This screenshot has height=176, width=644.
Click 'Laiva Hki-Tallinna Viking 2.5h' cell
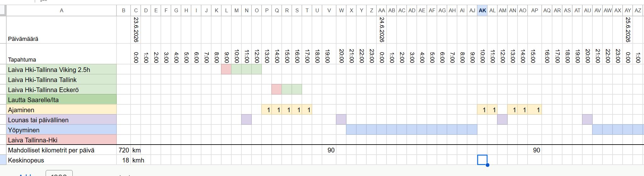pyautogui.click(x=61, y=69)
